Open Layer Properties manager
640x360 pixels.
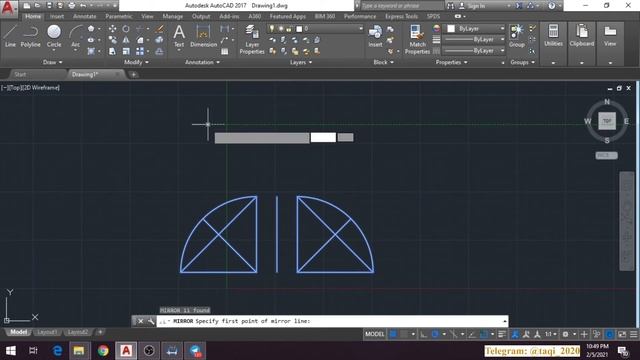(252, 39)
